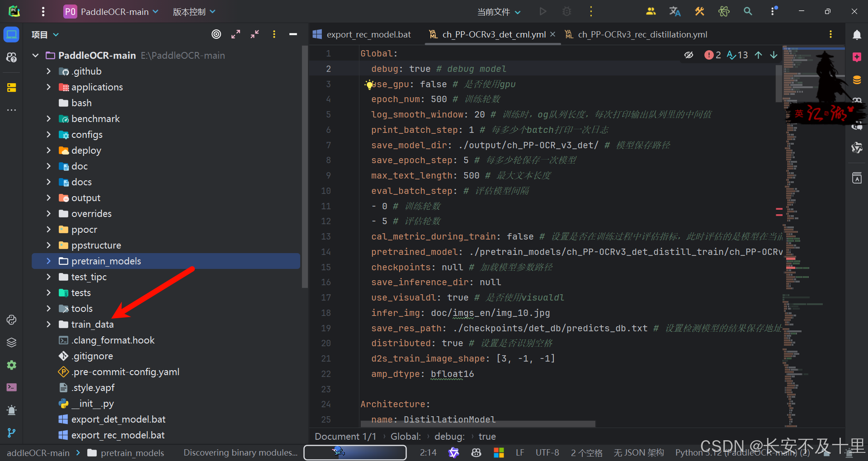Expand the configs folder chevron
Screen dimensions: 868x461
pyautogui.click(x=48, y=135)
